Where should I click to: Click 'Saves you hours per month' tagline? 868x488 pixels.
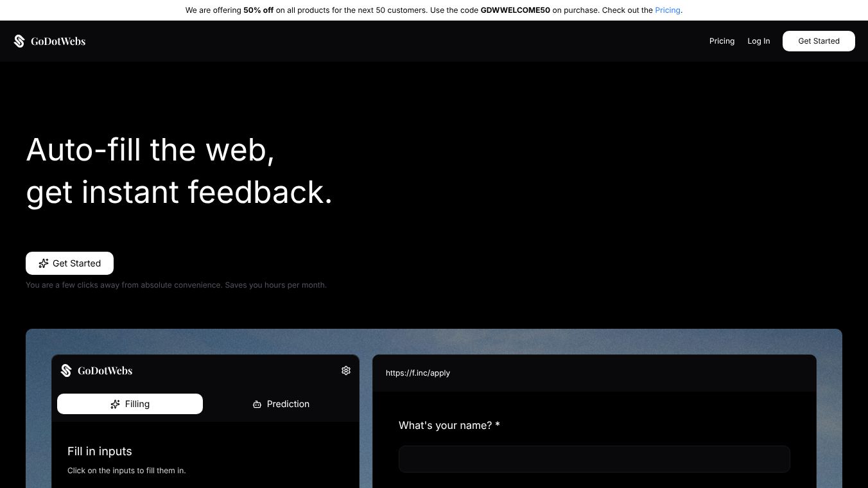275,285
